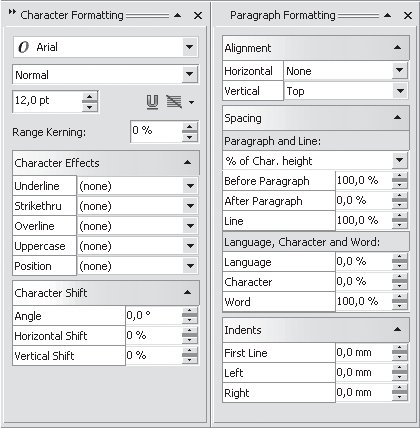Toggle the underline icon button
The width and height of the screenshot is (420, 428).
click(x=152, y=102)
